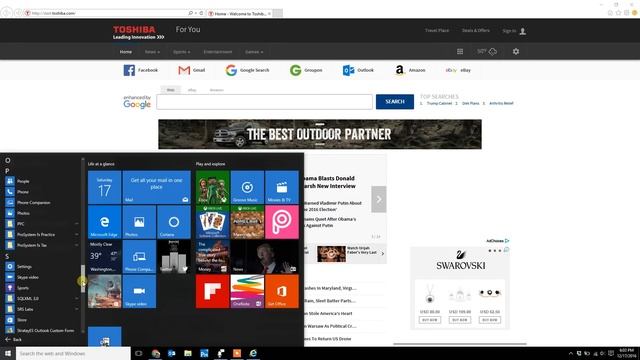The height and width of the screenshot is (360, 640).
Task: Open Internet Explorer on the taskbar
Action: (253, 353)
